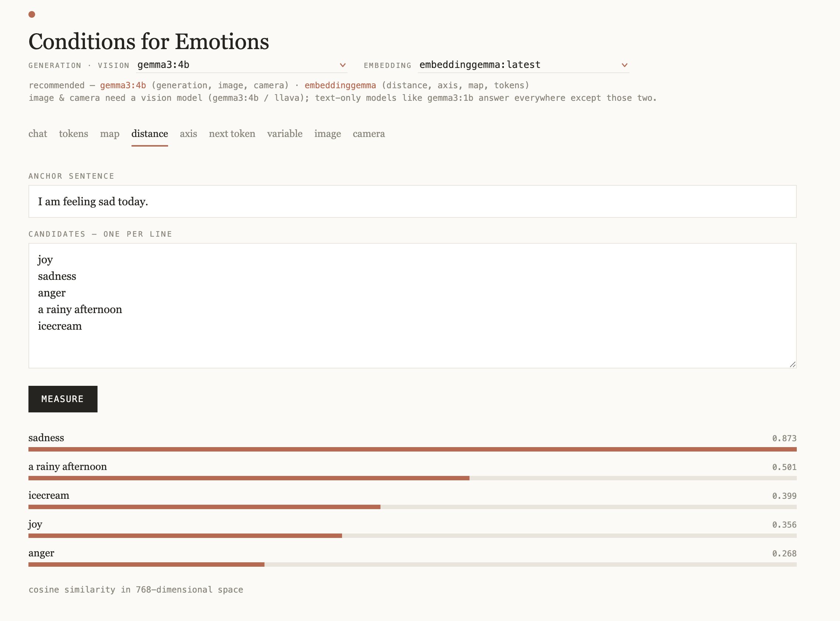840x621 pixels.
Task: Click the joy similarity bar
Action: 413,536
